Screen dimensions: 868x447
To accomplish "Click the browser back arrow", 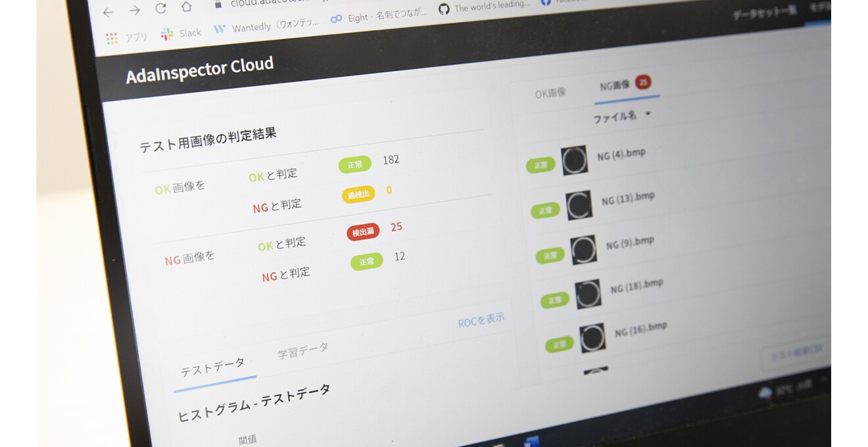I will (108, 12).
